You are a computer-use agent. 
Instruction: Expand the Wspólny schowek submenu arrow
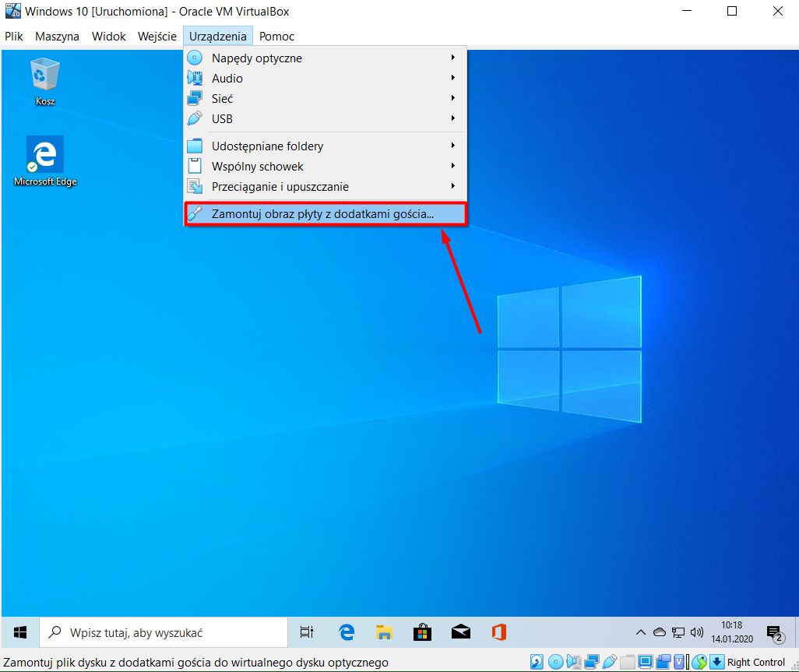[x=452, y=166]
